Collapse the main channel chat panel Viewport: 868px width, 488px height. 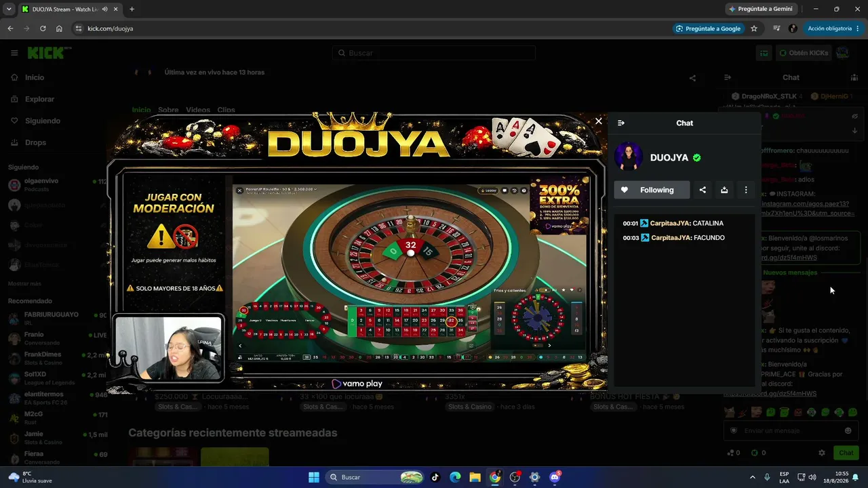tap(728, 77)
